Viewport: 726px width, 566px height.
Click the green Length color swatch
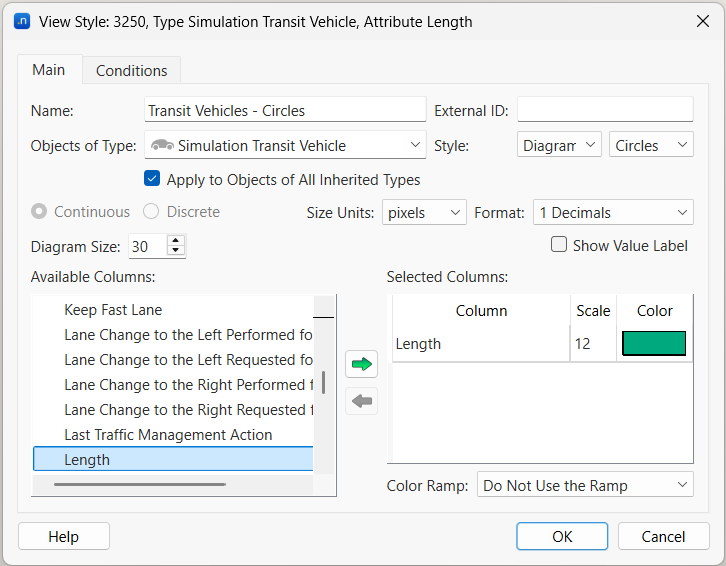(654, 344)
